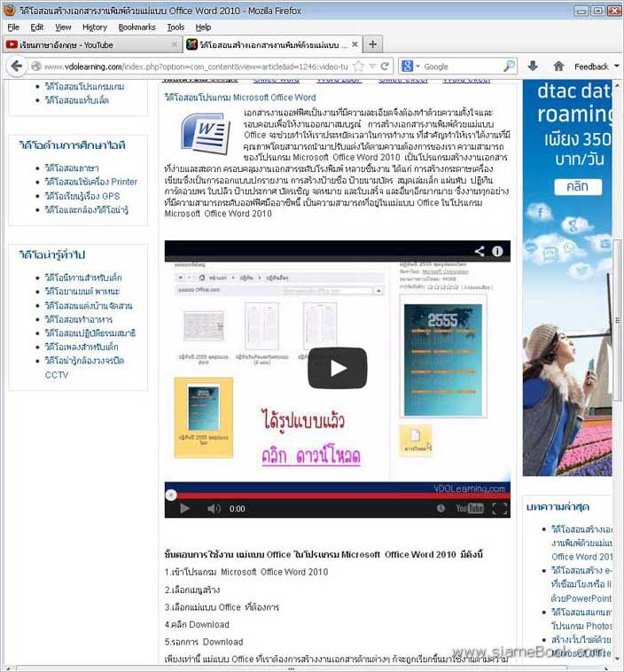Click the small play button in video controls
Image resolution: width=624 pixels, height=672 pixels.
coord(185,509)
